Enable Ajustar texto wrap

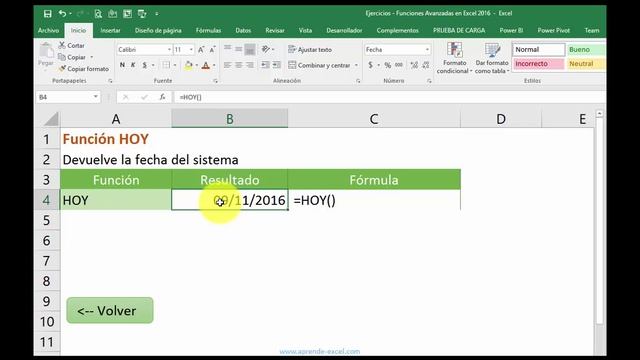[310, 49]
